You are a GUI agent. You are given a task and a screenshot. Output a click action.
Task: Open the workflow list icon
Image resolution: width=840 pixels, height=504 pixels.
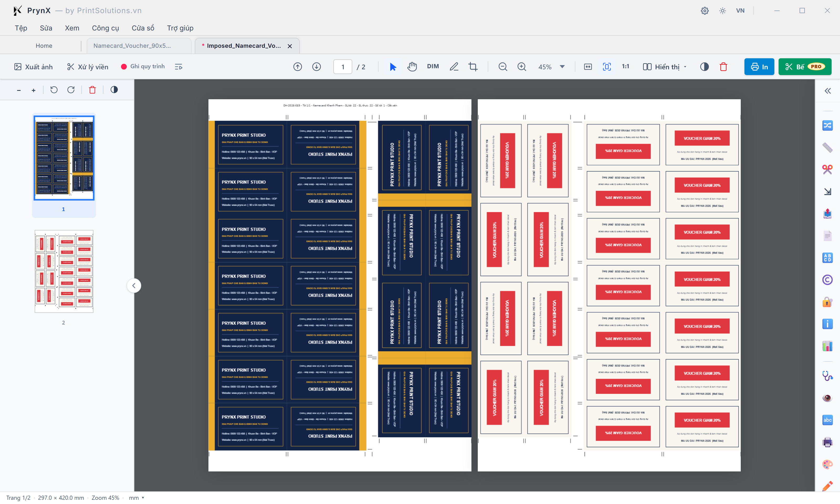[178, 67]
